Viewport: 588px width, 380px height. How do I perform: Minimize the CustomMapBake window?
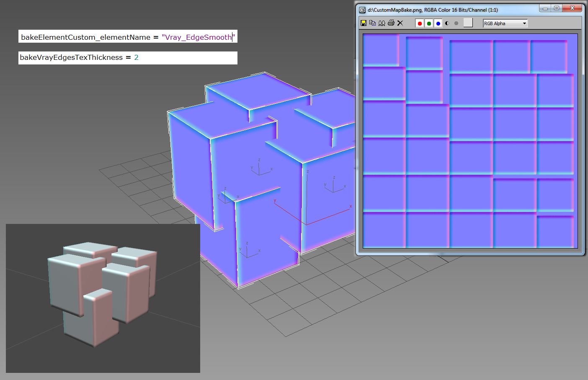[x=545, y=8]
